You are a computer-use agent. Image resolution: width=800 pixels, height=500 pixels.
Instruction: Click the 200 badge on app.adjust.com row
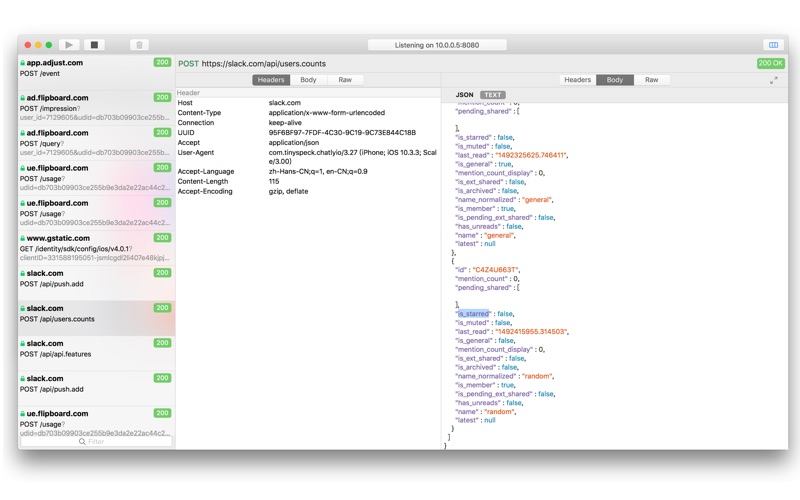pos(162,62)
